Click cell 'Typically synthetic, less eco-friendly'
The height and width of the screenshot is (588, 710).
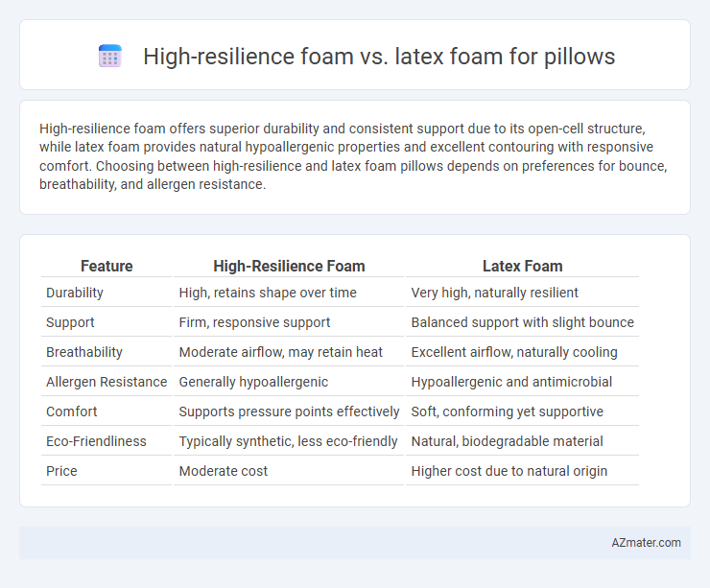point(288,441)
